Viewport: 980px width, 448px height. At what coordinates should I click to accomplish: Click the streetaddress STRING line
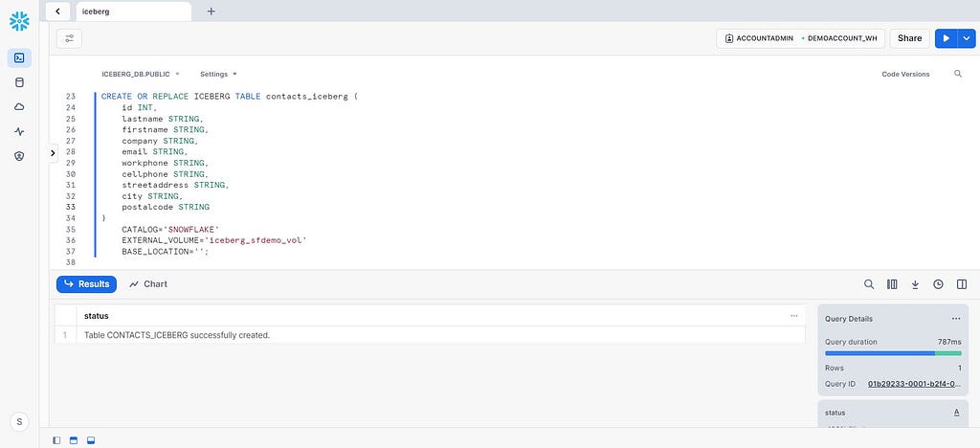click(176, 185)
